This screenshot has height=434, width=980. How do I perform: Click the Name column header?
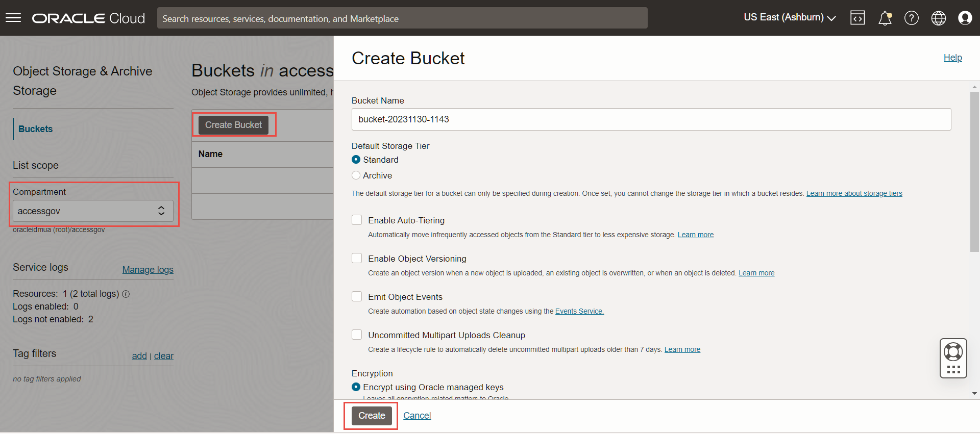(x=210, y=154)
